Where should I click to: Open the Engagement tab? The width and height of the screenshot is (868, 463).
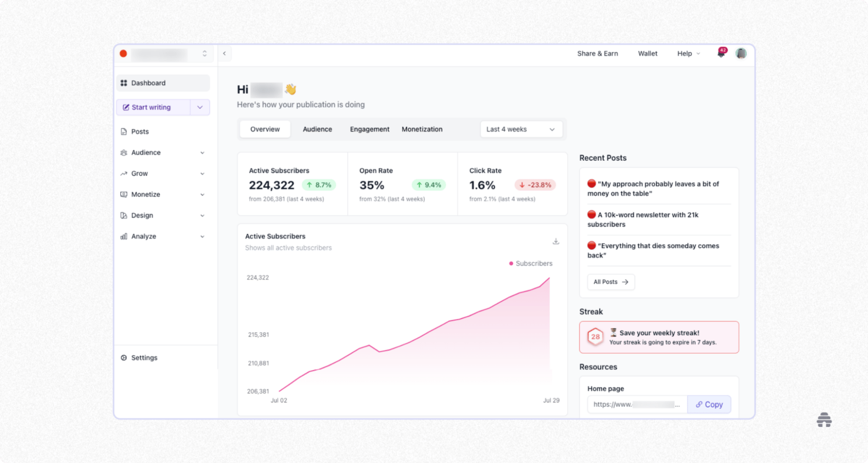click(369, 129)
